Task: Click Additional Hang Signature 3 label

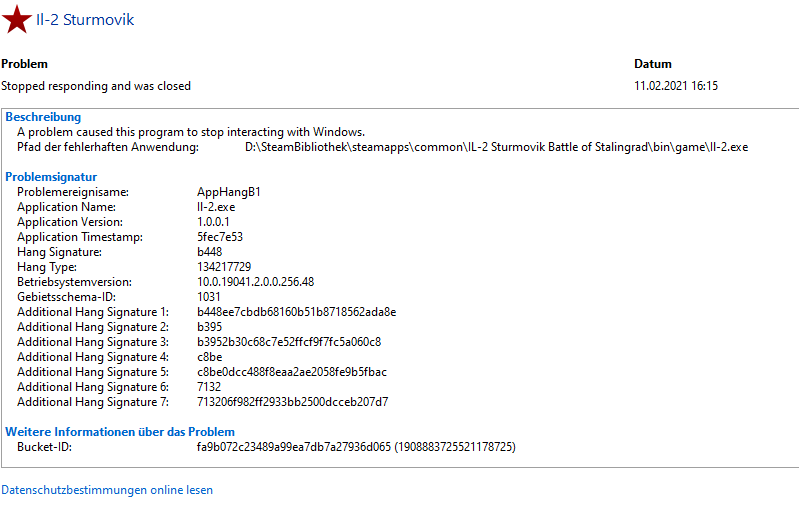Action: tap(93, 342)
